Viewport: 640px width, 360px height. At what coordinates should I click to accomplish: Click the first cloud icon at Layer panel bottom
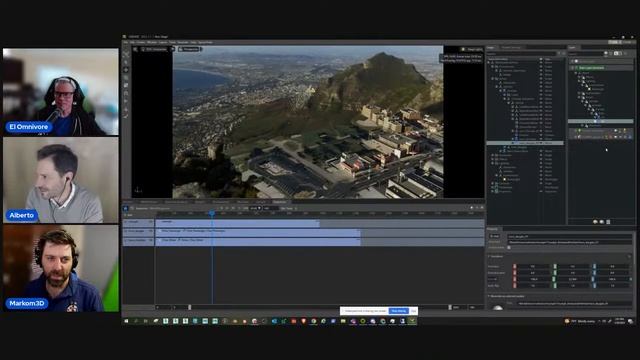[595, 222]
